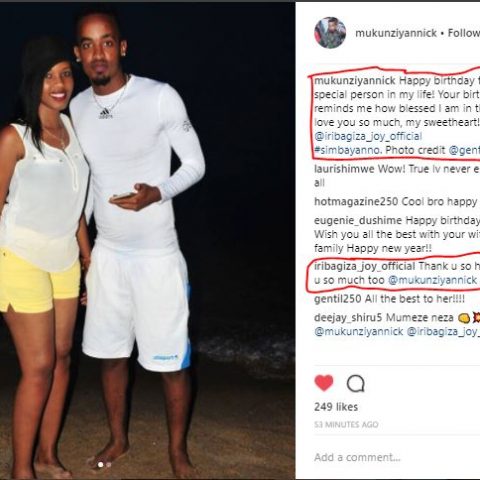Open mukunziyannick username in post header

[x=396, y=33]
